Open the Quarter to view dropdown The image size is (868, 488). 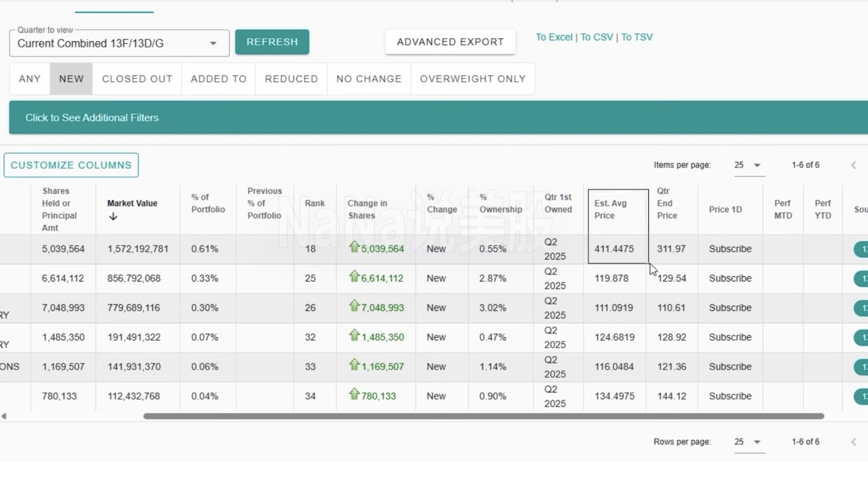pyautogui.click(x=119, y=43)
